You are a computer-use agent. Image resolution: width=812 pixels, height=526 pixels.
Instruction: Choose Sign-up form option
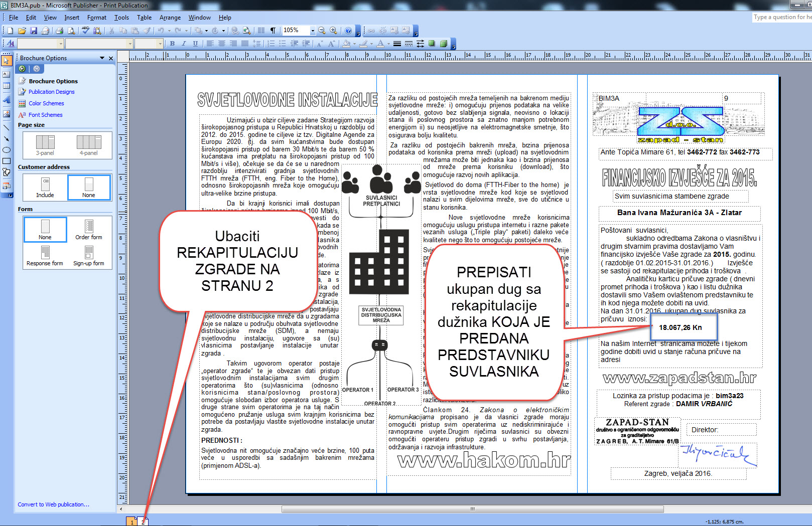(x=89, y=256)
